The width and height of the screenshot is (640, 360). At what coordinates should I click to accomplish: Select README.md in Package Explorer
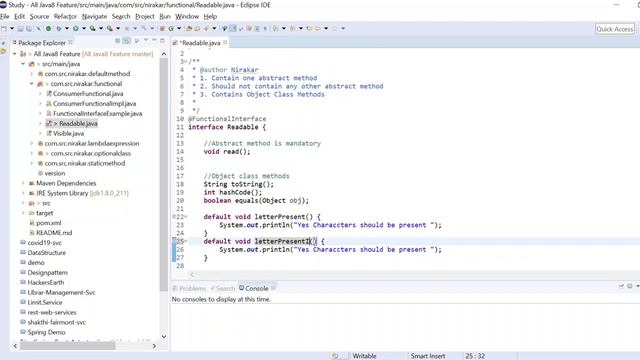54,233
